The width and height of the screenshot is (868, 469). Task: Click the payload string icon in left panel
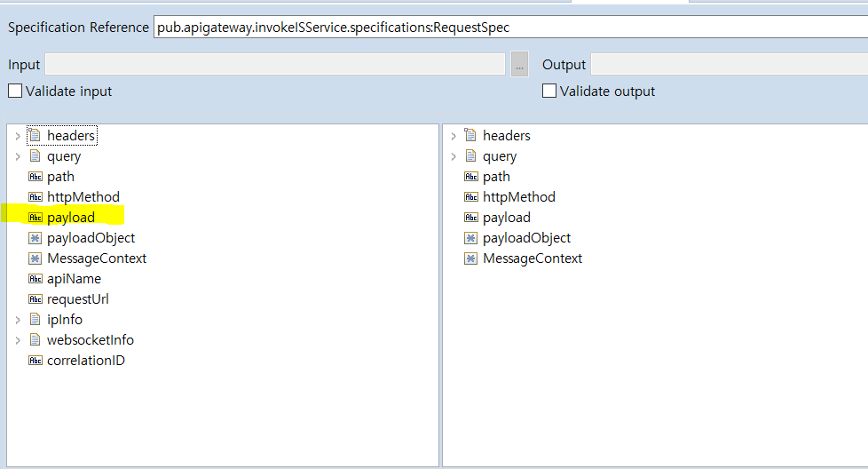click(36, 218)
